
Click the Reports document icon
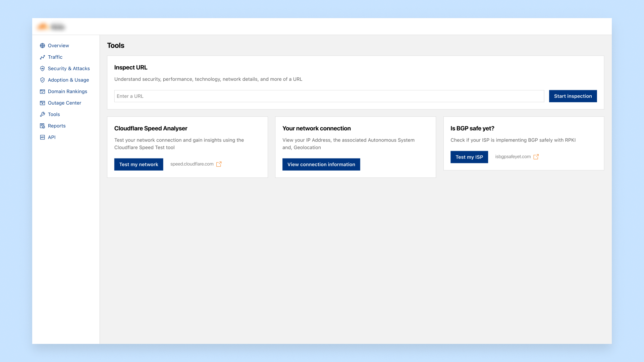tap(42, 126)
